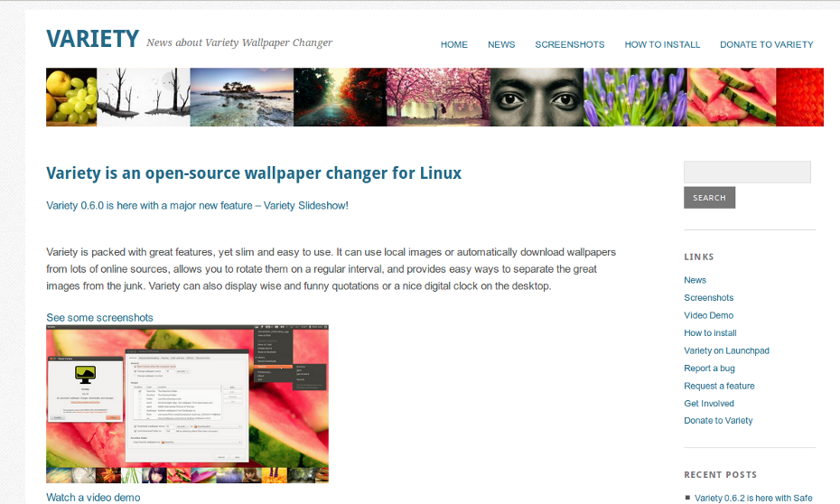The height and width of the screenshot is (504, 840).
Task: Open the Watch a video demo link
Action: pyautogui.click(x=93, y=498)
